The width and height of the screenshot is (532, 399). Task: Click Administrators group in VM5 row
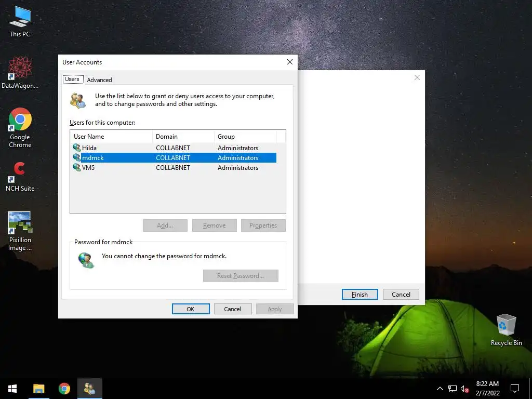click(x=238, y=168)
